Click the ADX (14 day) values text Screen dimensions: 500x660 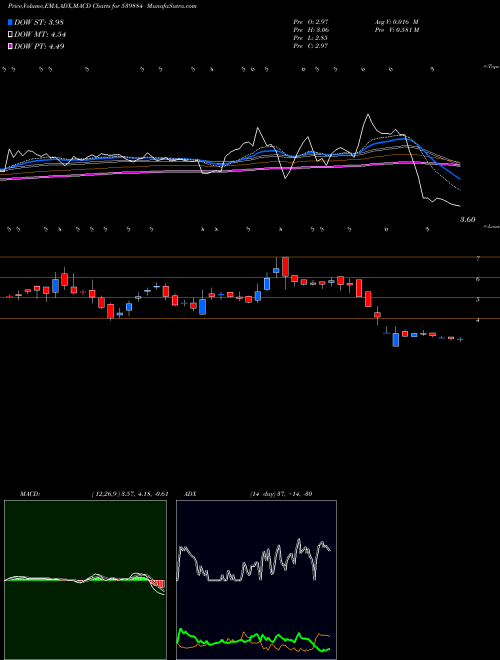(281, 494)
